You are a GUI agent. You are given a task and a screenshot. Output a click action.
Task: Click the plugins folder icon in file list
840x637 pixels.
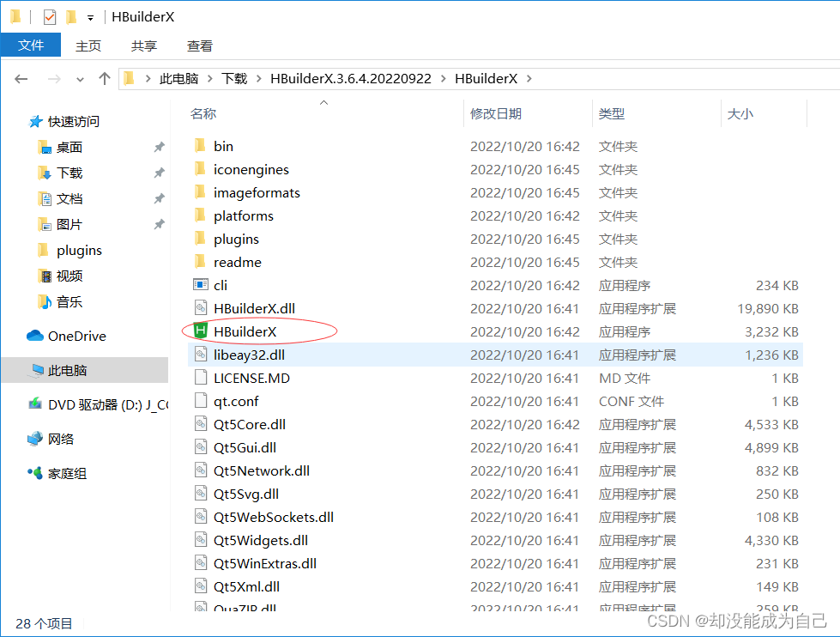[x=201, y=238]
